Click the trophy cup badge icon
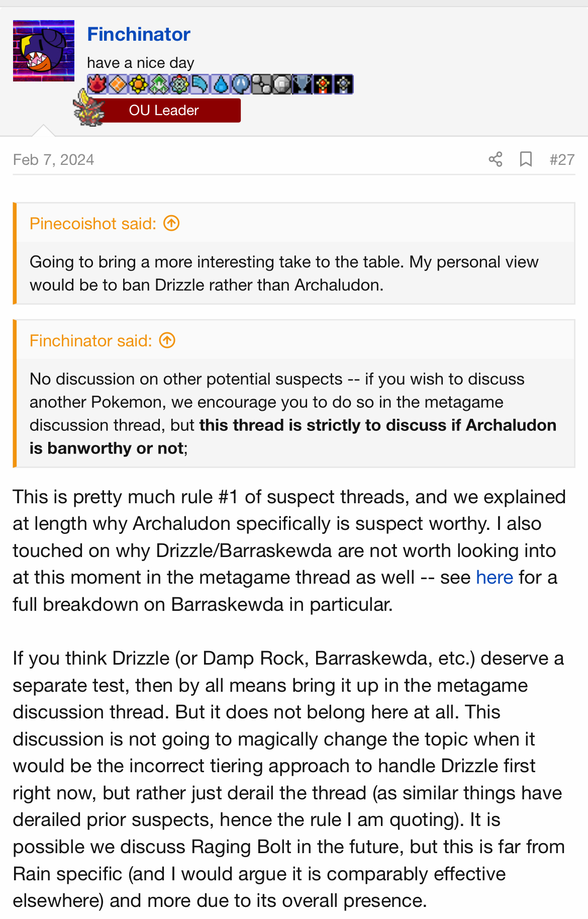588x919 pixels. click(x=302, y=84)
